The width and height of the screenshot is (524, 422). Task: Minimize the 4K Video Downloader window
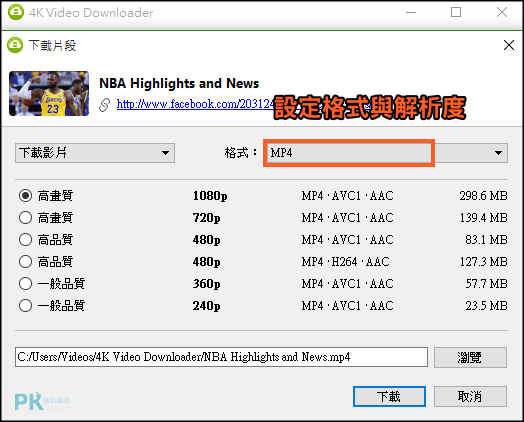411,12
